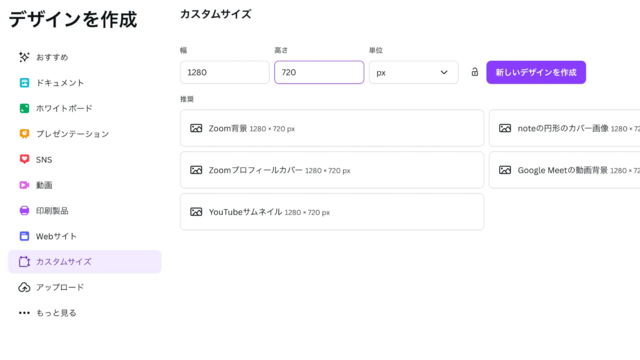This screenshot has height=360, width=640.
Task: Choose the Zoomプロフィールカバー preset
Action: [x=332, y=170]
